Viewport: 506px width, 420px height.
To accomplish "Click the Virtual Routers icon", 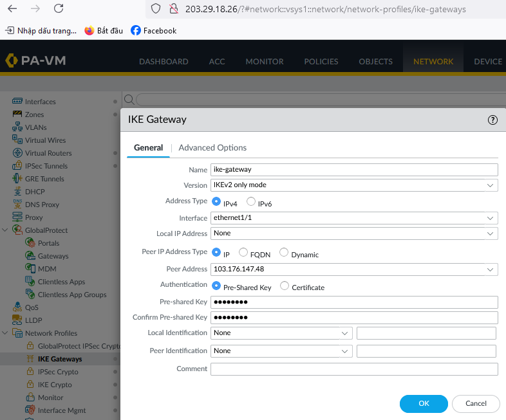I will click(17, 153).
